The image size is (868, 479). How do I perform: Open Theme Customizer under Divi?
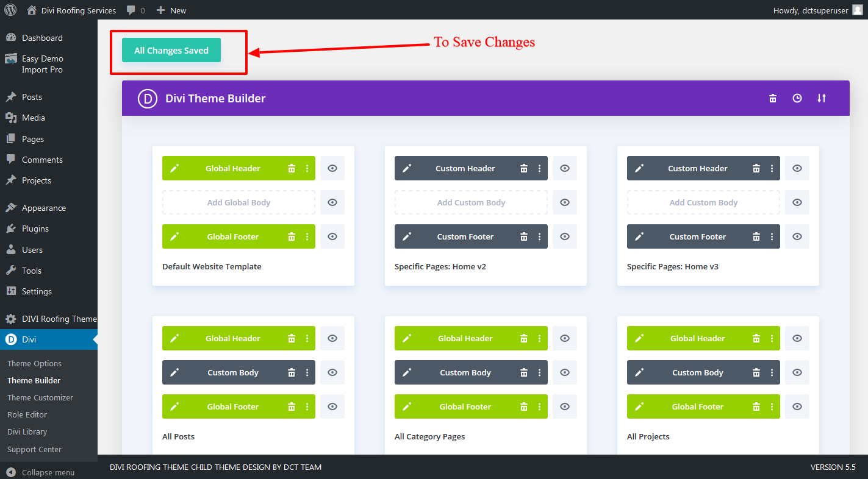click(x=40, y=397)
